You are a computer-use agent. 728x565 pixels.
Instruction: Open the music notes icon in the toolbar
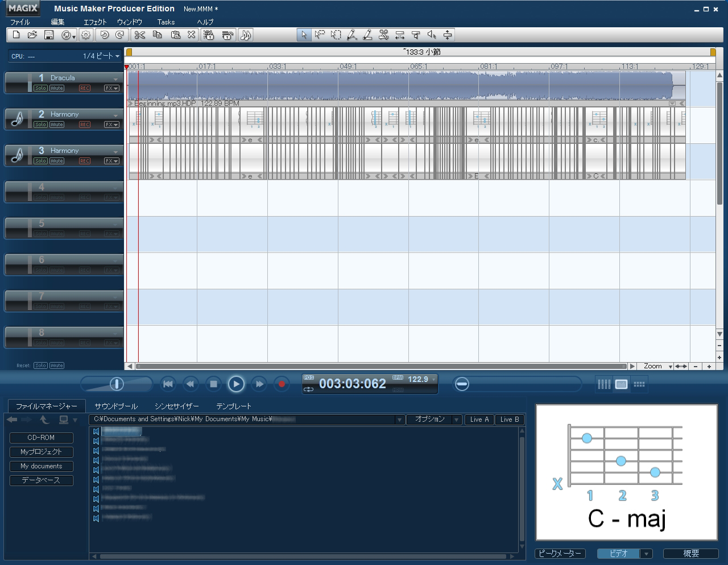[x=246, y=35]
